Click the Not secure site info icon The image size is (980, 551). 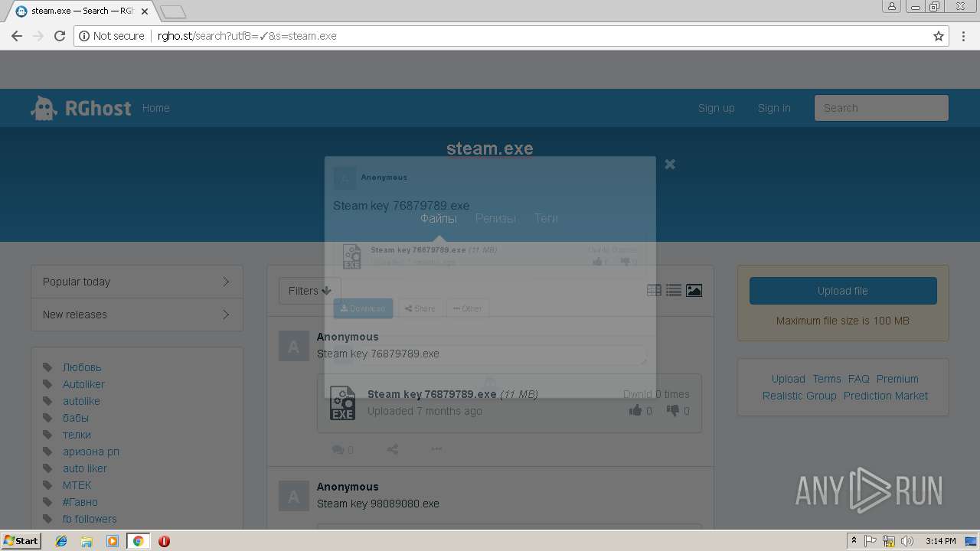pyautogui.click(x=83, y=36)
